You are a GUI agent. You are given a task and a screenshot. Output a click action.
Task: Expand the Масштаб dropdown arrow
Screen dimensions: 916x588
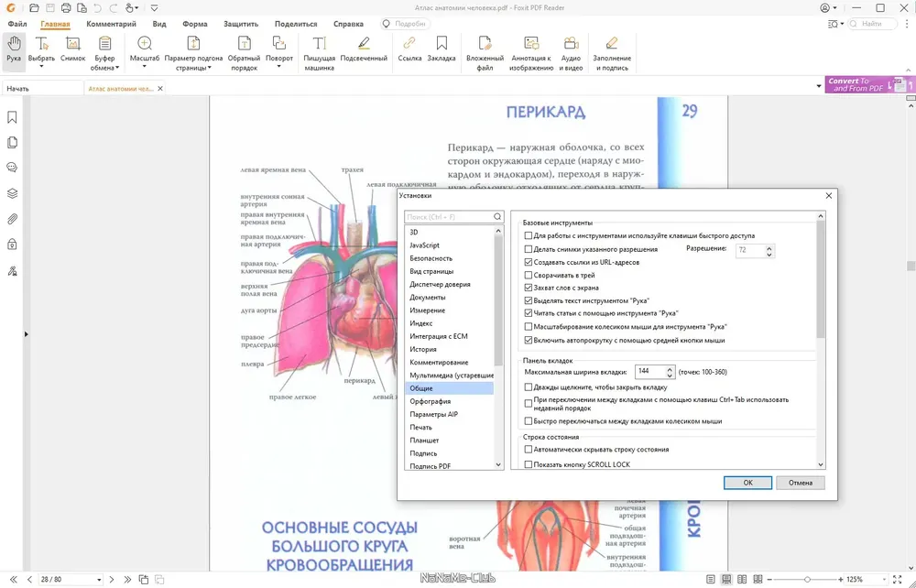pos(145,67)
